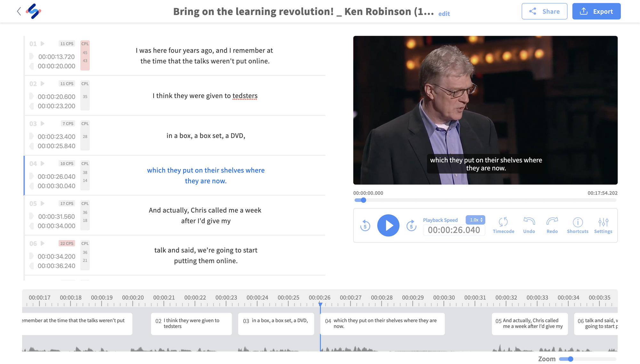The width and height of the screenshot is (640, 364).
Task: Select timeline block 'remember at the time'
Action: [x=77, y=324]
